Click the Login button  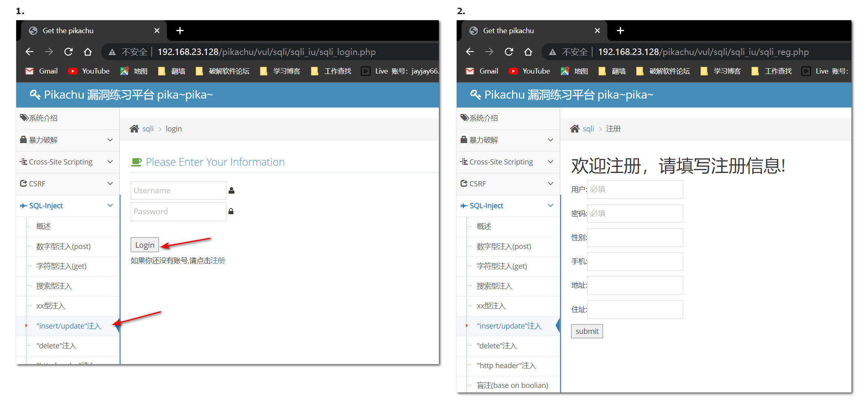point(144,245)
